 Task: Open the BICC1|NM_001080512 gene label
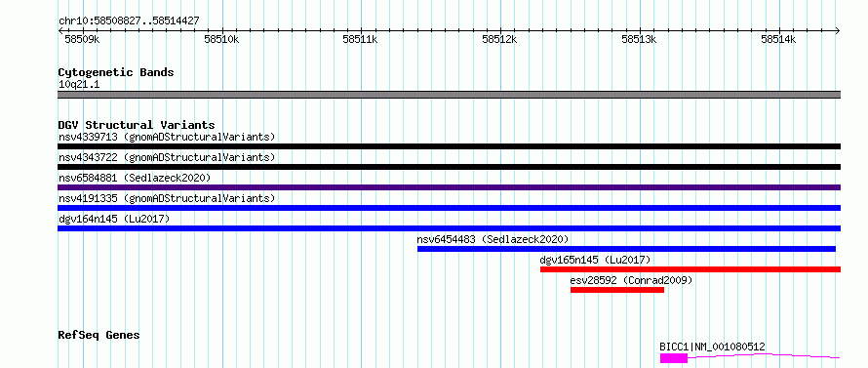click(713, 347)
